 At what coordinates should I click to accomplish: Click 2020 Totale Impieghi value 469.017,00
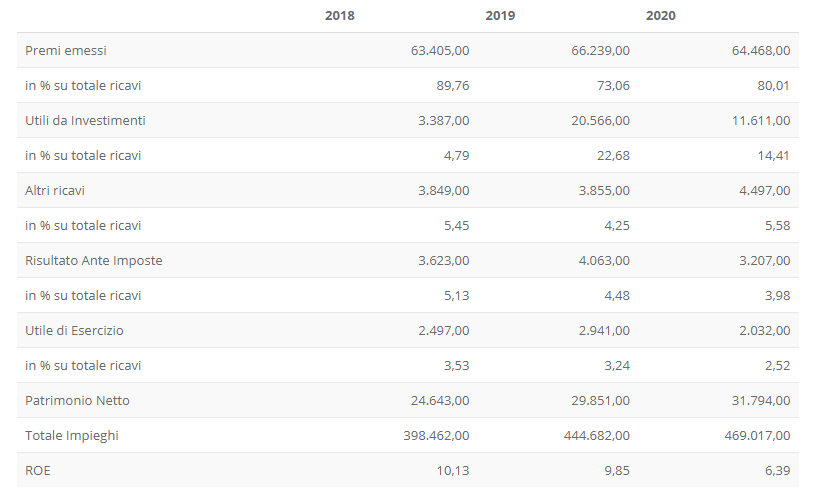[x=757, y=435]
